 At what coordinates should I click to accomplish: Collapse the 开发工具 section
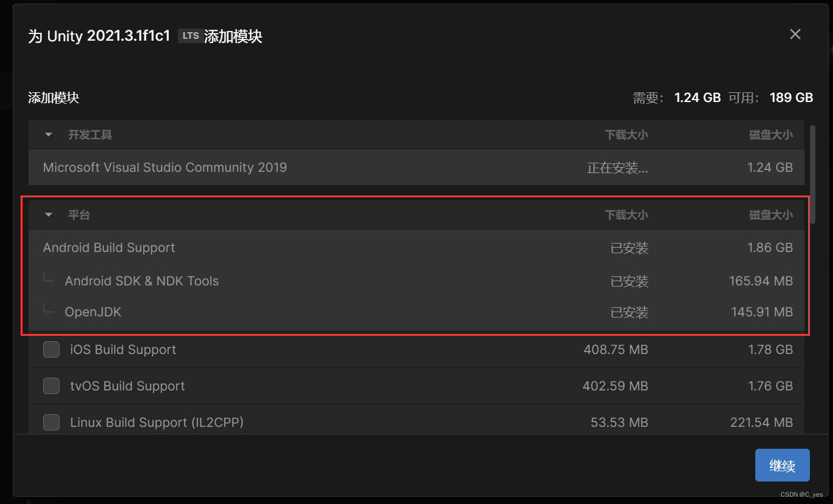(48, 134)
